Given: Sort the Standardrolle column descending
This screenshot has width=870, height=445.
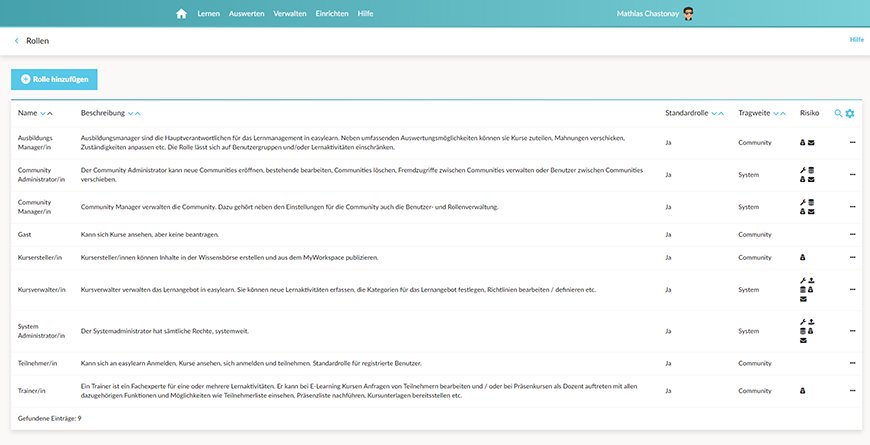Looking at the screenshot, I should [x=713, y=114].
